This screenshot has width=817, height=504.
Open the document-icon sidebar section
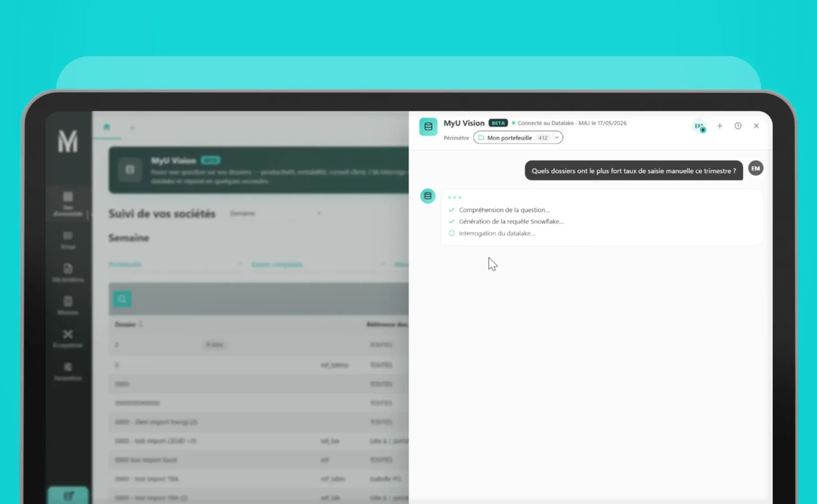tap(68, 273)
